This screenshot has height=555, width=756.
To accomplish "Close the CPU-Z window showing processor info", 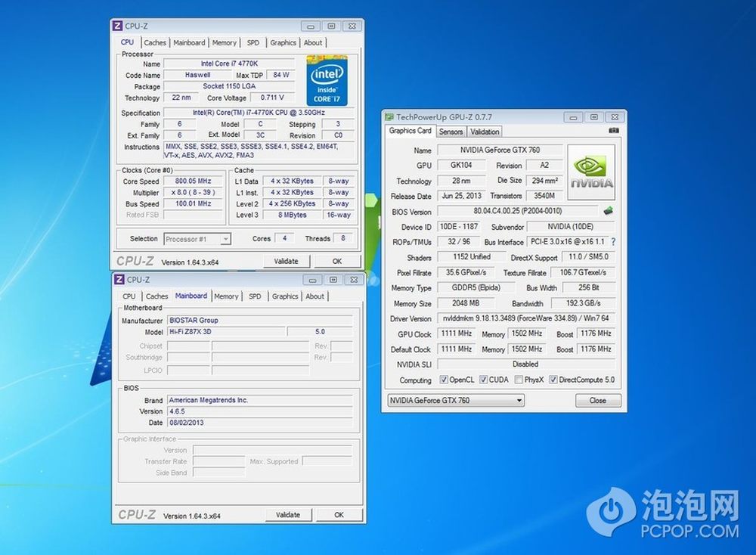I will point(352,26).
